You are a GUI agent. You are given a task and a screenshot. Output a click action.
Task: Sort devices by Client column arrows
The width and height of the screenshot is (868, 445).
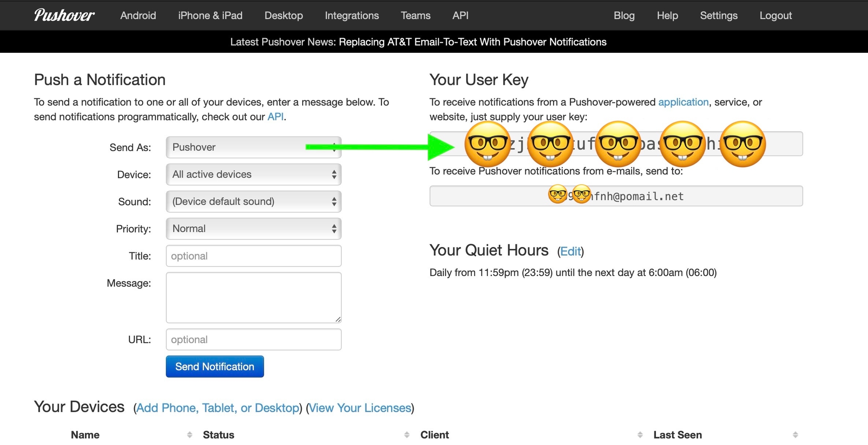(x=640, y=435)
